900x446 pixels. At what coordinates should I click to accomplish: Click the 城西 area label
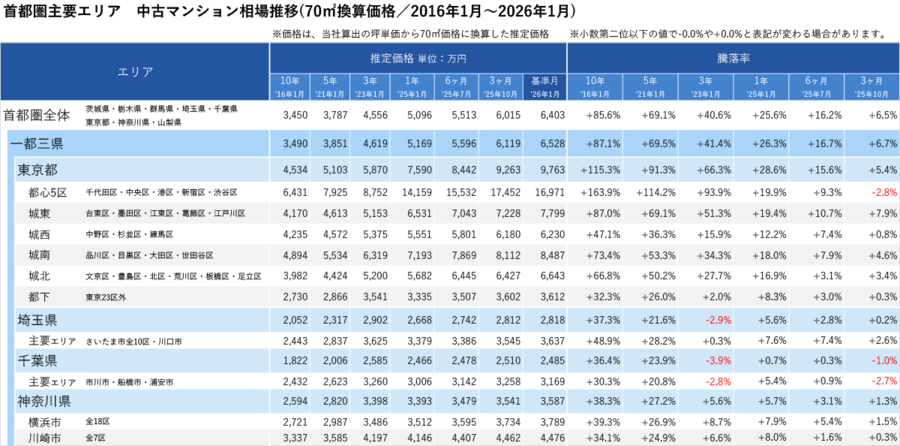[x=40, y=234]
